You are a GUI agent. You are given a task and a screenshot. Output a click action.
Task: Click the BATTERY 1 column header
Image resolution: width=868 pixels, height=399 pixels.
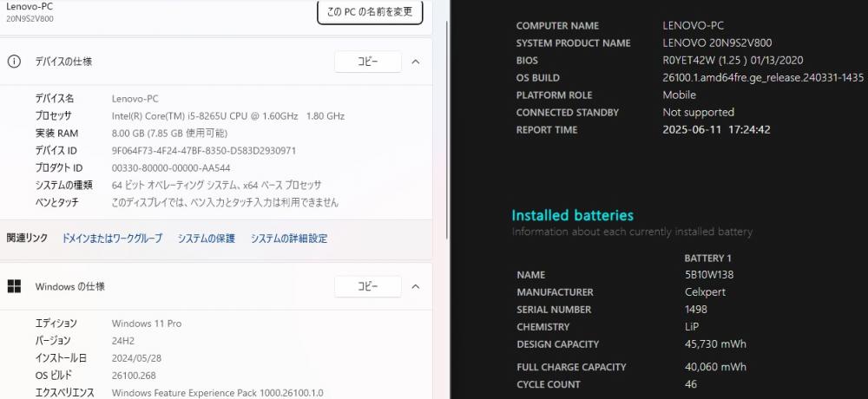pos(708,258)
